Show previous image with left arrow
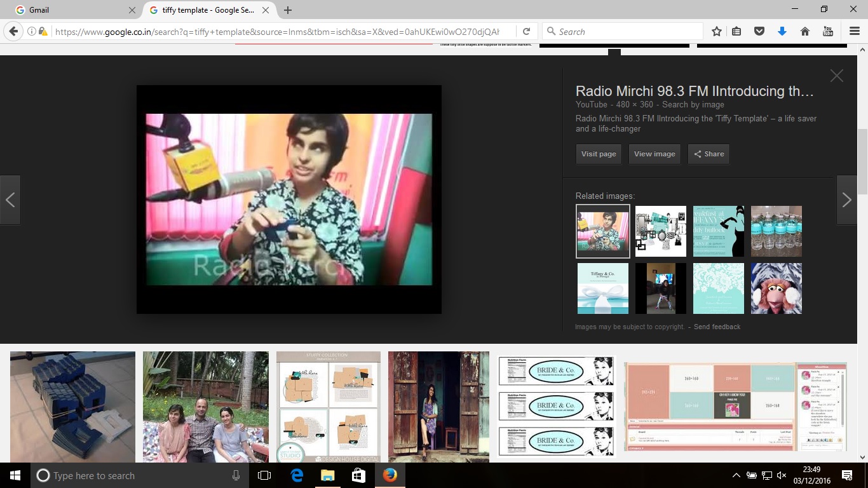The height and width of the screenshot is (488, 868). pos(10,200)
